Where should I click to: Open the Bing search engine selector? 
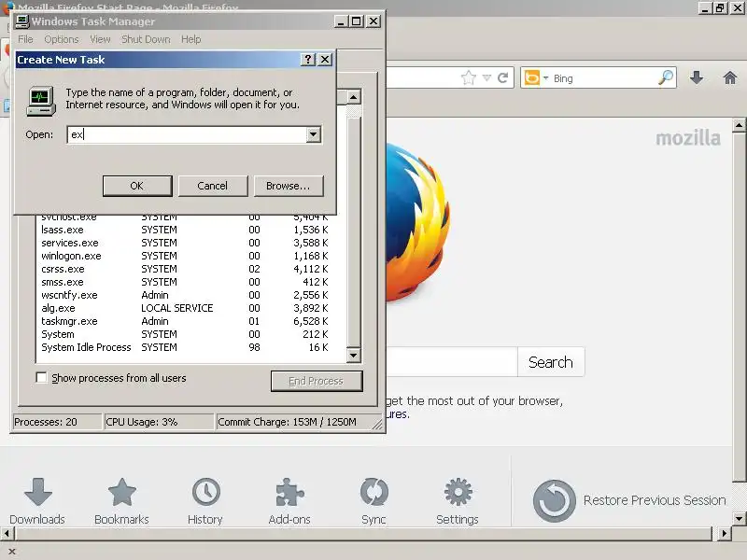536,77
